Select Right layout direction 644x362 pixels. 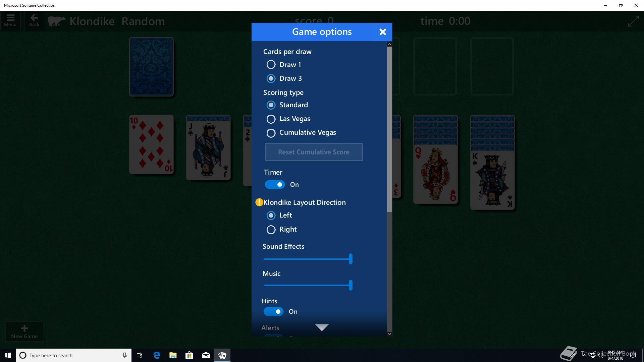[x=281, y=229]
